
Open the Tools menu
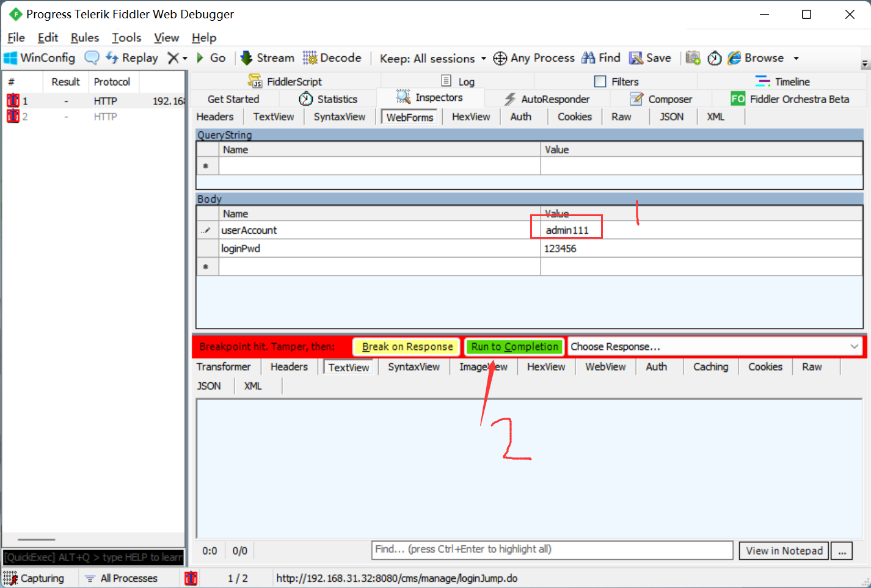pos(126,38)
